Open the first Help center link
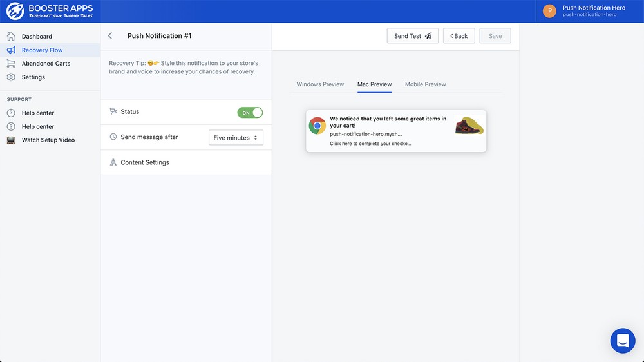The height and width of the screenshot is (362, 644). (38, 113)
